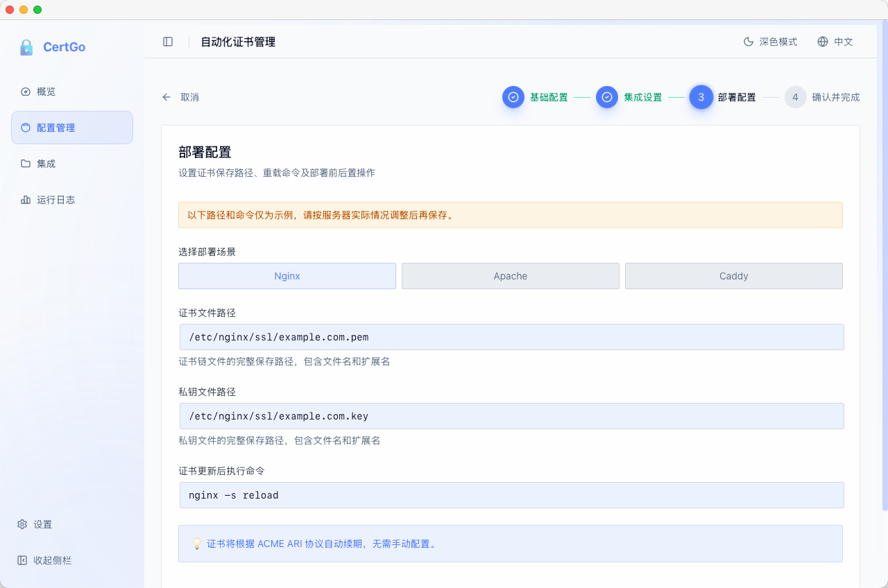The height and width of the screenshot is (588, 888).
Task: Open the 中文 language selector
Action: [835, 42]
